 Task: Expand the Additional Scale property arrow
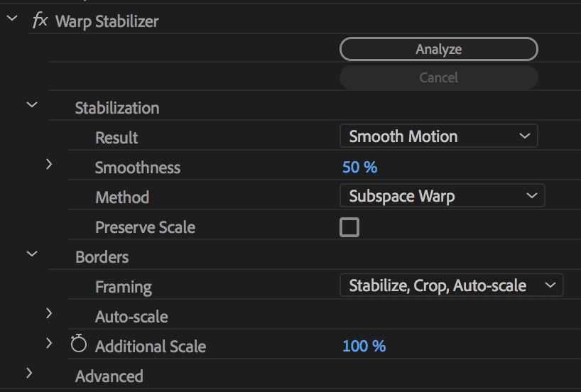[x=49, y=344]
